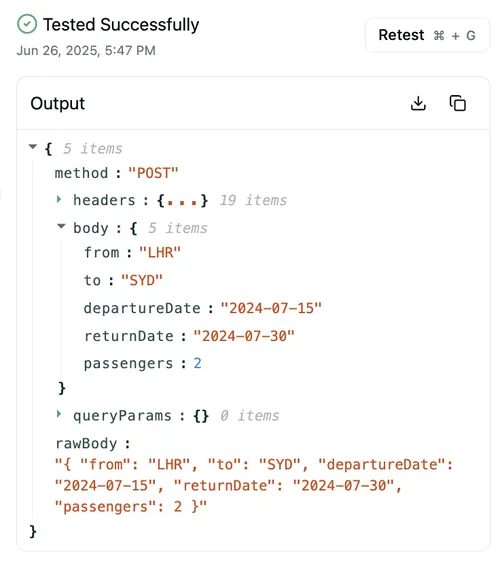Click the Tested Successfully heading text

(121, 25)
